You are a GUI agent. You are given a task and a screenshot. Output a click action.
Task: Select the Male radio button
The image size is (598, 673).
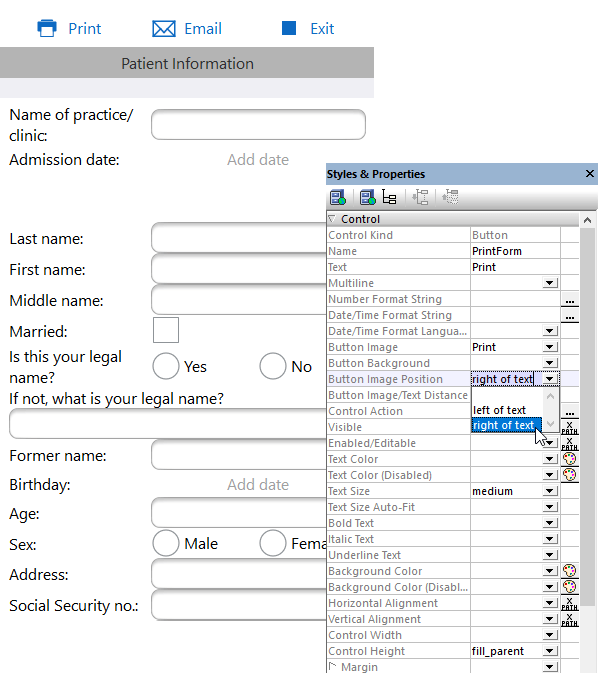pyautogui.click(x=166, y=543)
